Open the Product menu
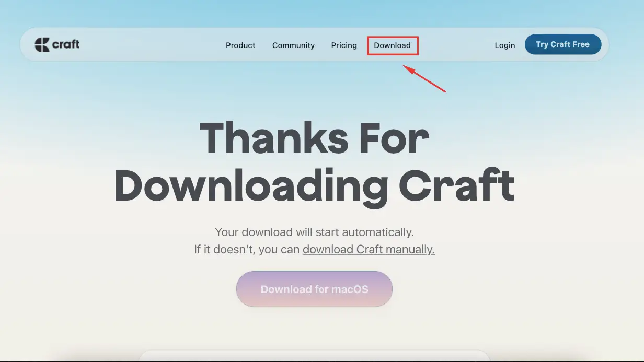The image size is (644, 362). click(x=240, y=45)
